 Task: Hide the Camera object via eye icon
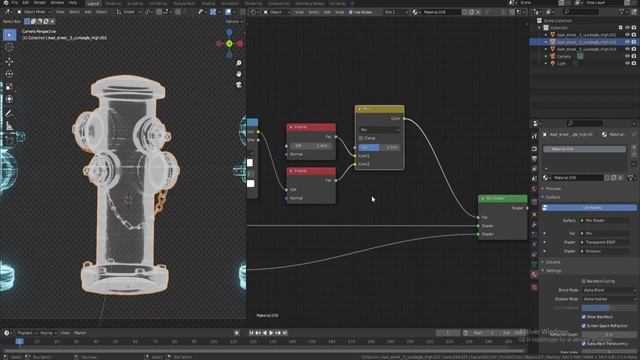627,56
